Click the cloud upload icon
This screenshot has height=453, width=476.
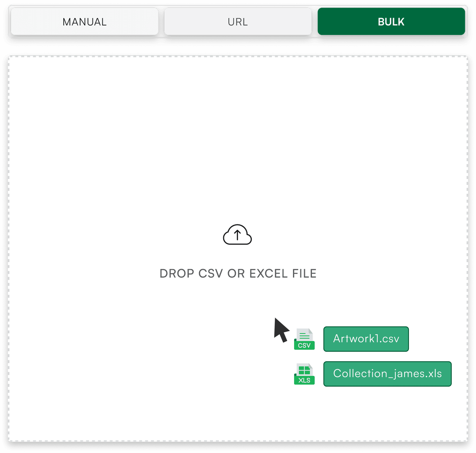click(x=237, y=235)
